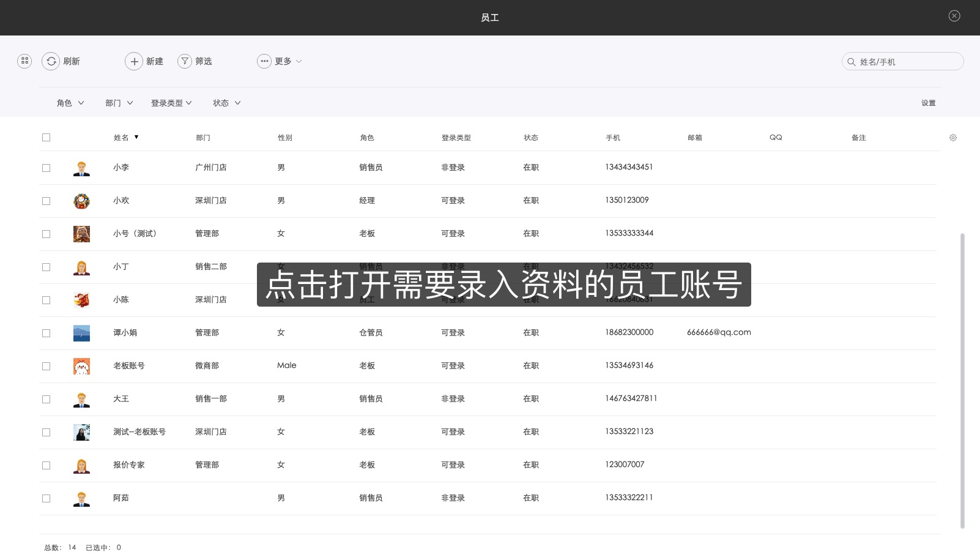Click 老板账号 avatar image
The width and height of the screenshot is (980, 560).
81,366
